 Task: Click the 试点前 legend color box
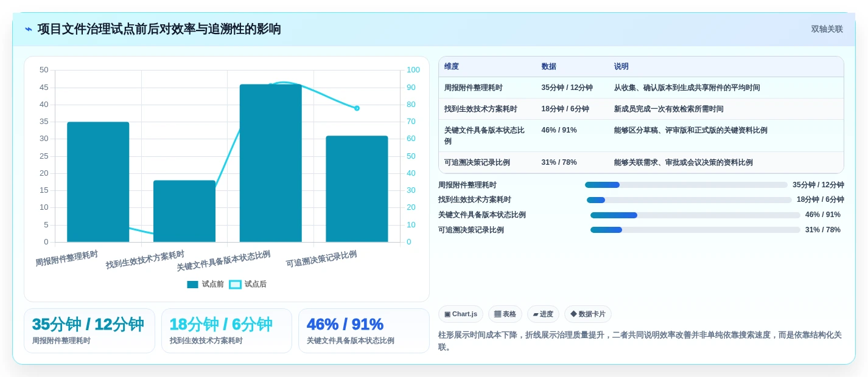coord(192,285)
